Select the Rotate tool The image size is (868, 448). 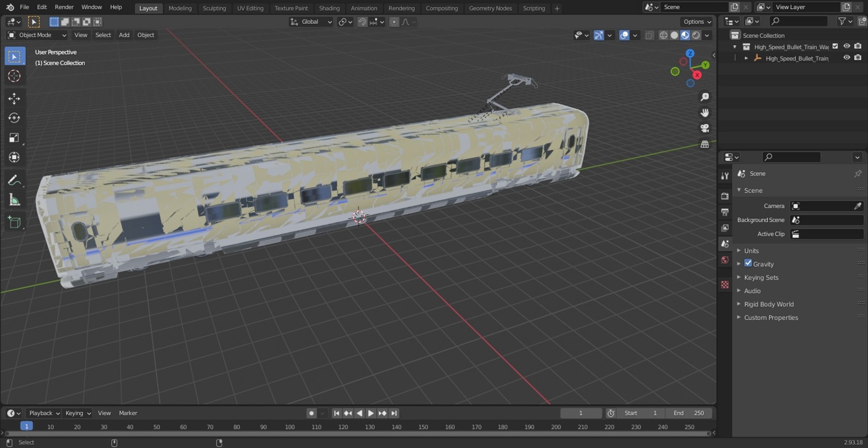[14, 118]
